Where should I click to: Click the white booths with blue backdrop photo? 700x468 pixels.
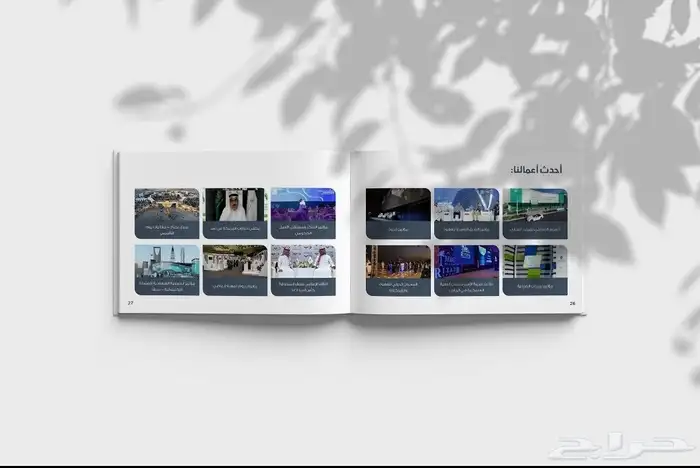466,203
